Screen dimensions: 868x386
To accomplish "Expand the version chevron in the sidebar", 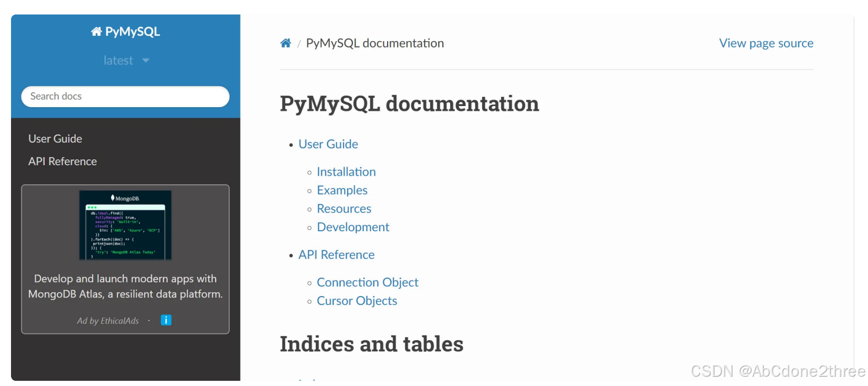I will coord(145,60).
